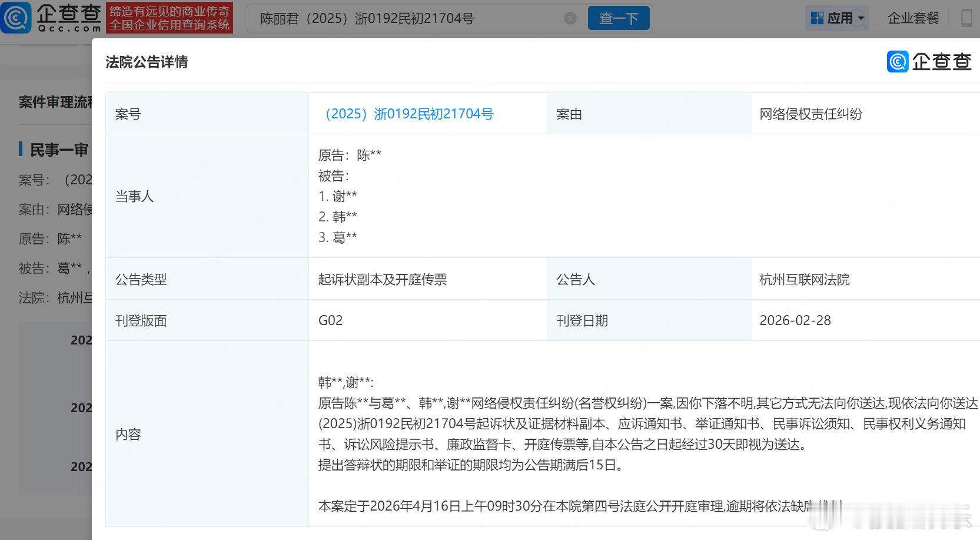Viewport: 980px width, 540px height.
Task: Open 企业套餐 in the top bar
Action: [x=913, y=18]
